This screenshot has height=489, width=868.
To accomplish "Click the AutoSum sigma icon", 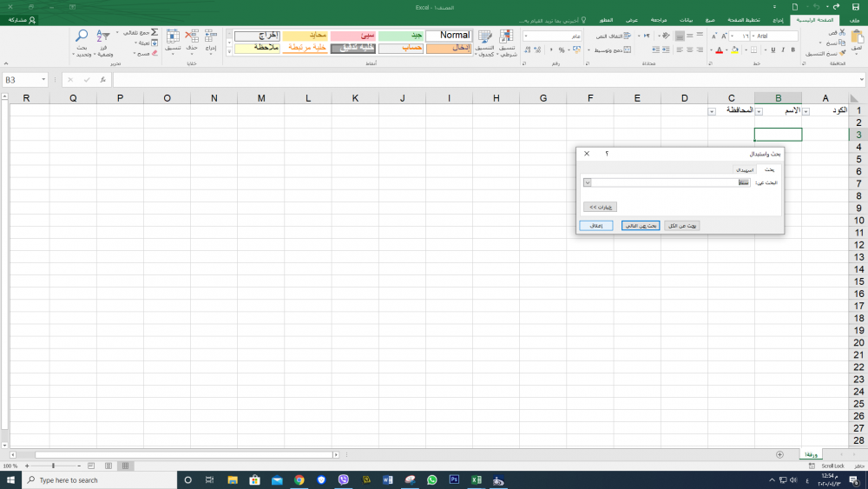I will pyautogui.click(x=155, y=33).
